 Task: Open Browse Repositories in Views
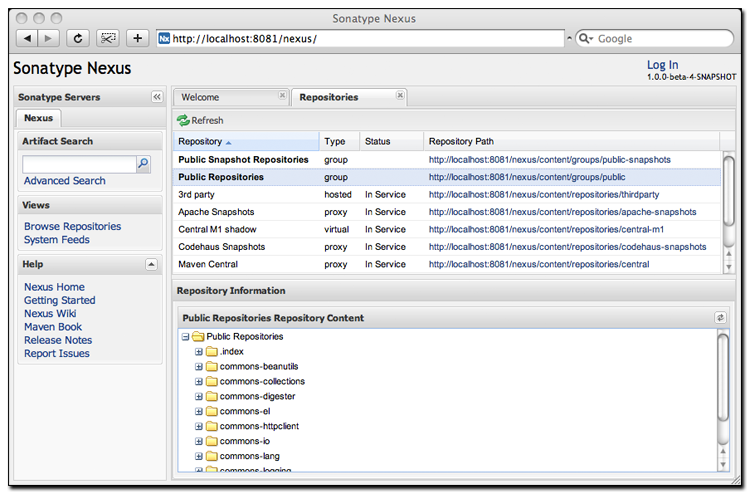(72, 227)
